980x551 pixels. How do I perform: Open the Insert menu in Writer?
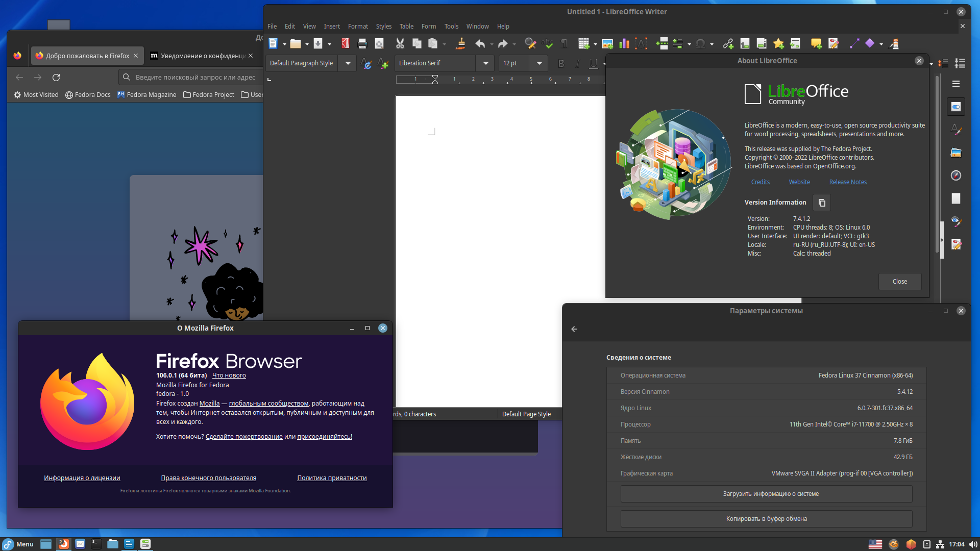coord(332,27)
